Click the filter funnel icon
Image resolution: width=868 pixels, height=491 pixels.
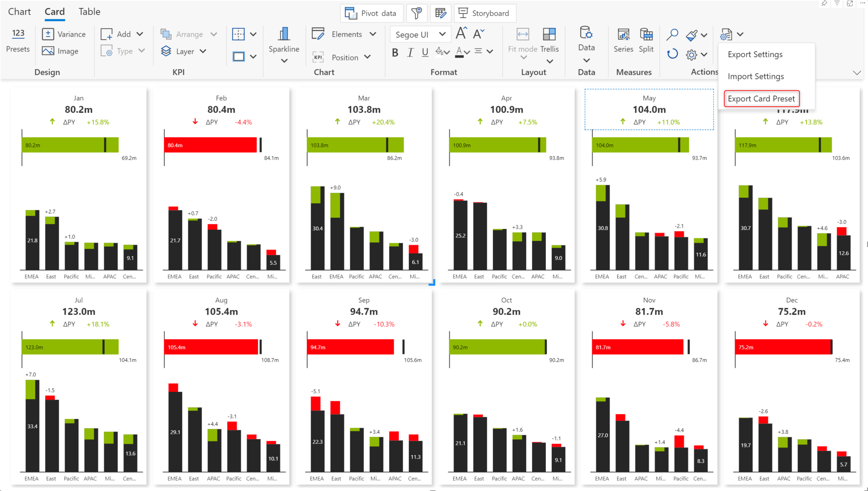tap(416, 13)
